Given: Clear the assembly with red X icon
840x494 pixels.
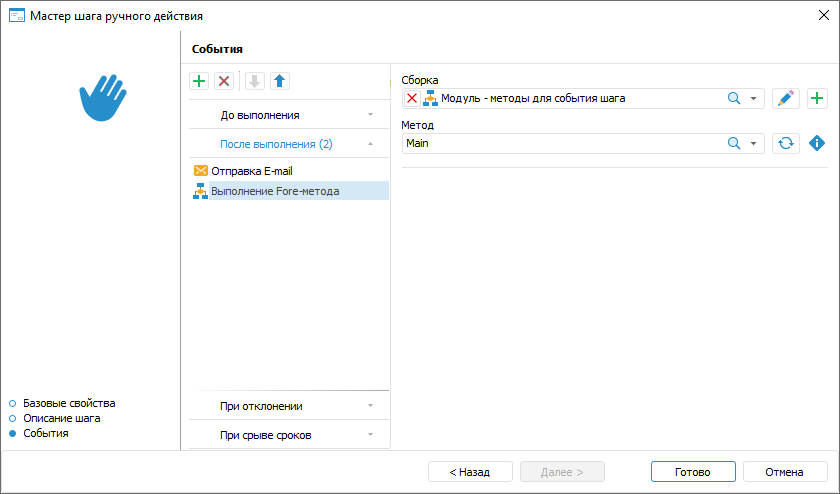Looking at the screenshot, I should (412, 98).
